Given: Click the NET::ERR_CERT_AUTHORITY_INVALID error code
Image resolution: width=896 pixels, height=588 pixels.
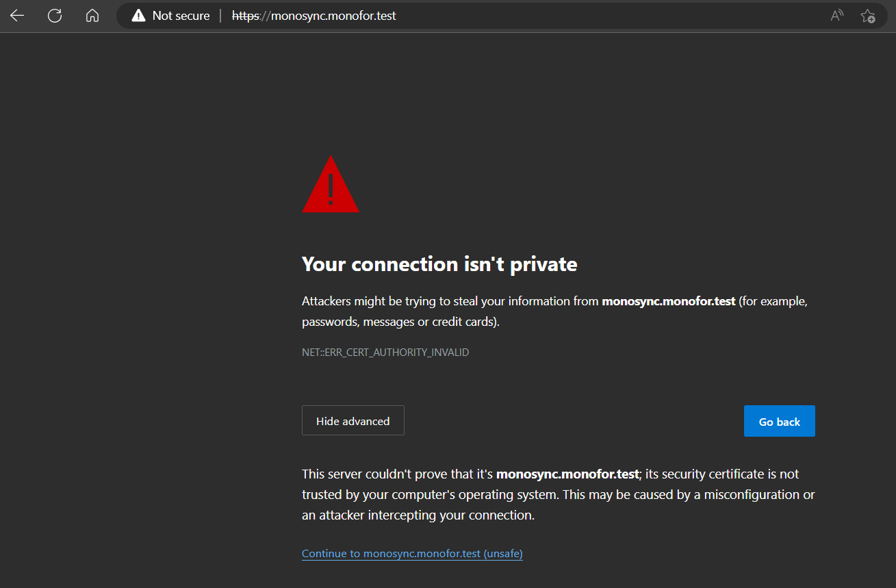Looking at the screenshot, I should (385, 353).
